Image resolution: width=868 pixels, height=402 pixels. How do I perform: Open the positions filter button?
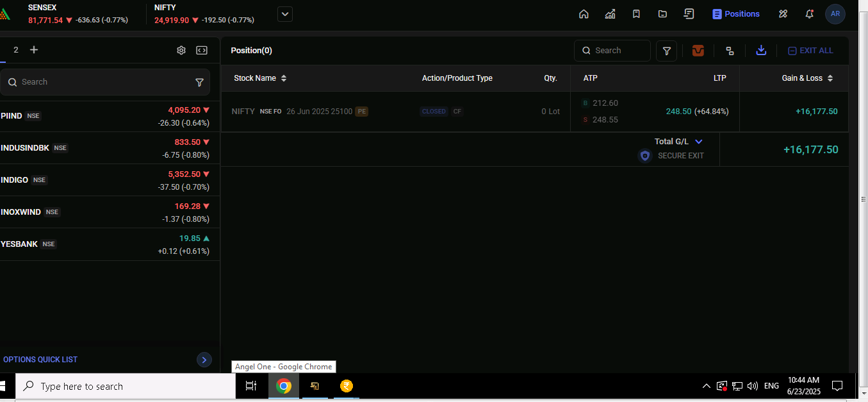[x=667, y=51]
